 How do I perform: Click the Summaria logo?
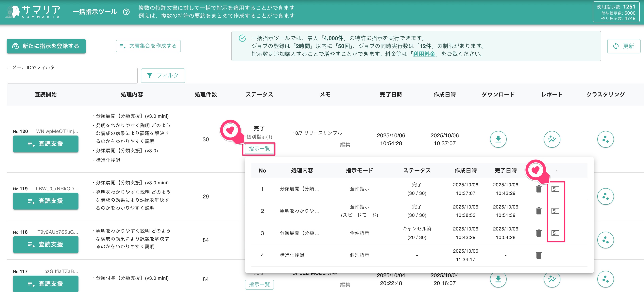pyautogui.click(x=33, y=12)
